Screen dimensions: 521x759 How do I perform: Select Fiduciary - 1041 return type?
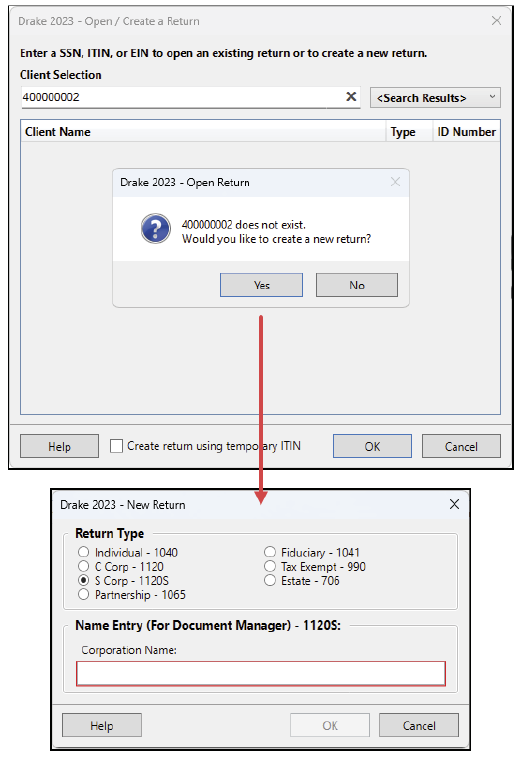click(312, 552)
